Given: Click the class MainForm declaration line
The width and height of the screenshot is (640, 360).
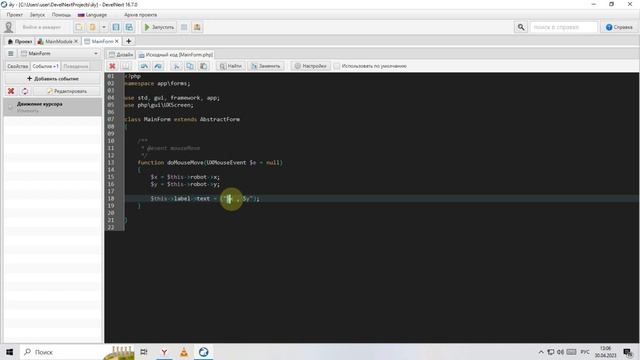Looking at the screenshot, I should tap(182, 120).
